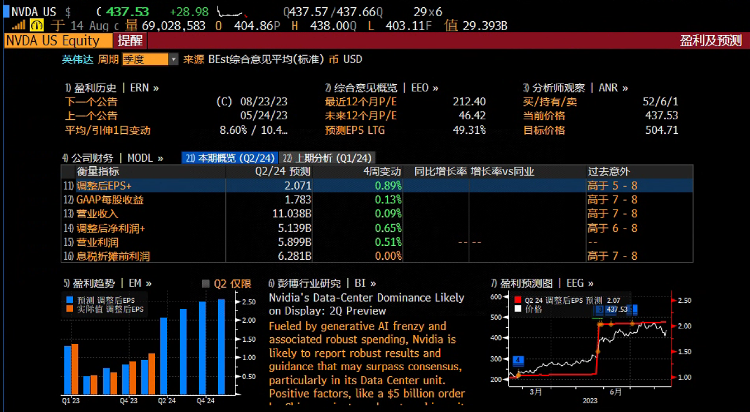Click the Q2'24 forecast bar in trend chart

click(x=164, y=356)
